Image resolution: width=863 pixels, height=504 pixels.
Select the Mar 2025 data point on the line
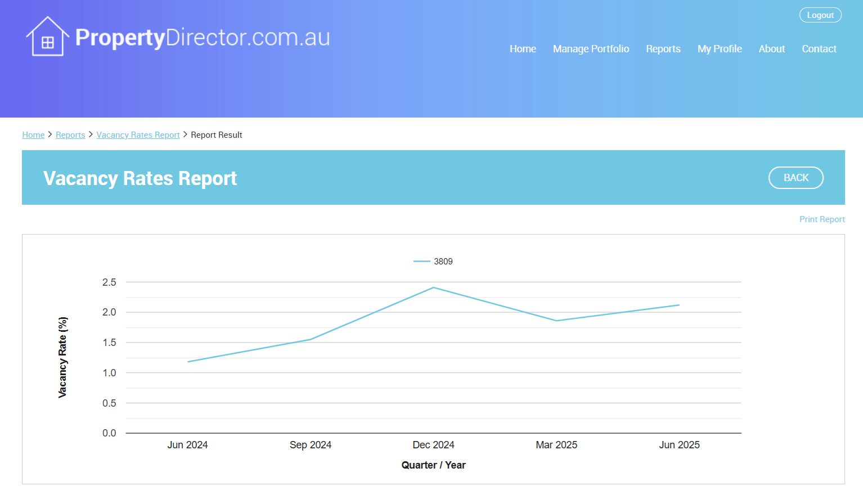tap(556, 321)
